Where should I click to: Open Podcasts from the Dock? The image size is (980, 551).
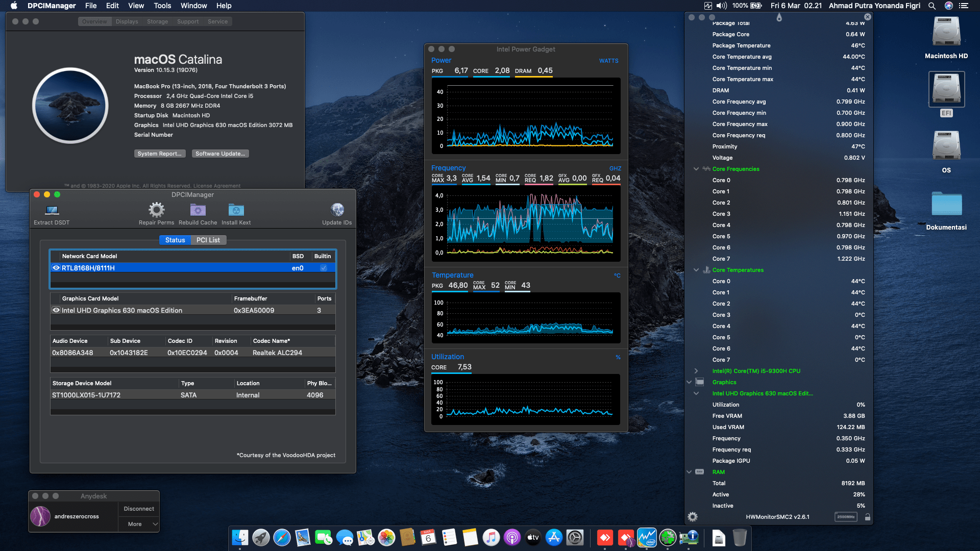coord(512,537)
